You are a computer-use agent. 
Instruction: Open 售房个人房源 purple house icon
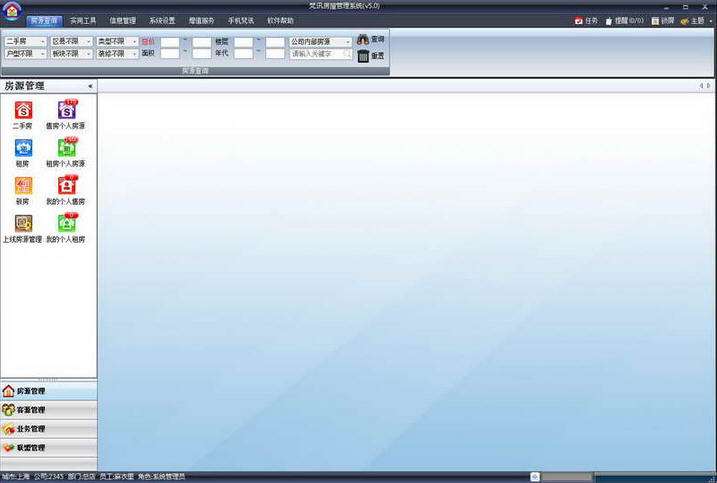[x=67, y=110]
